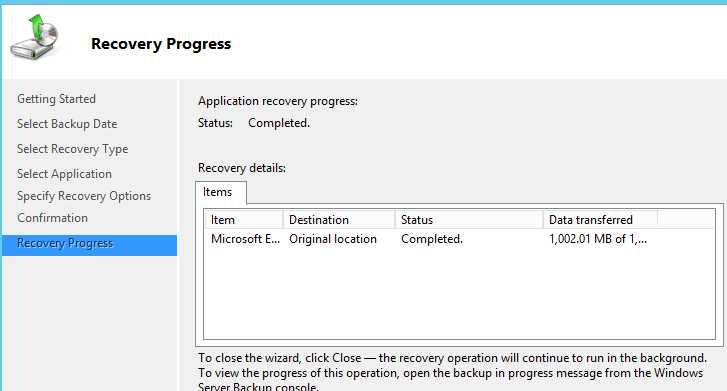Click the Original location destination cell
Image resolution: width=727 pixels, height=391 pixels.
tap(333, 239)
